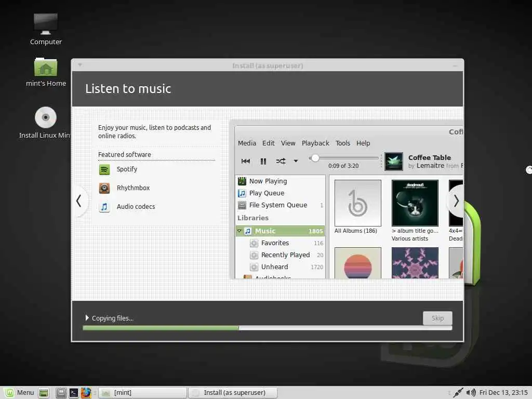Select File System Queue in the sidebar

[x=281, y=205]
